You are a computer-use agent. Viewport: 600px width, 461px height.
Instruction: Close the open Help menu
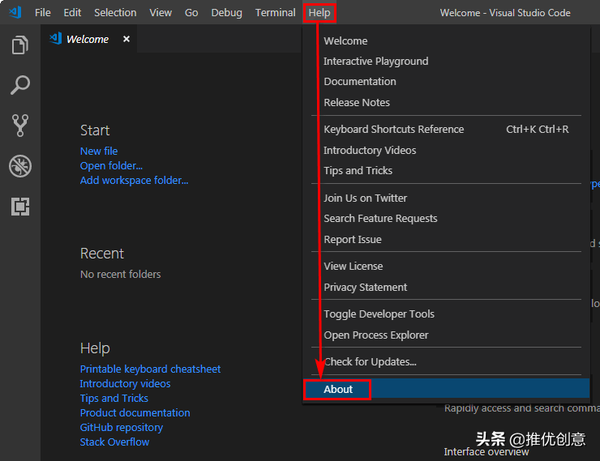pyautogui.click(x=320, y=13)
